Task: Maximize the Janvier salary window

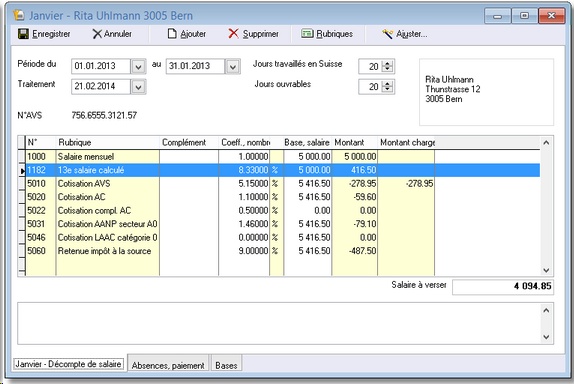Action: (524, 16)
